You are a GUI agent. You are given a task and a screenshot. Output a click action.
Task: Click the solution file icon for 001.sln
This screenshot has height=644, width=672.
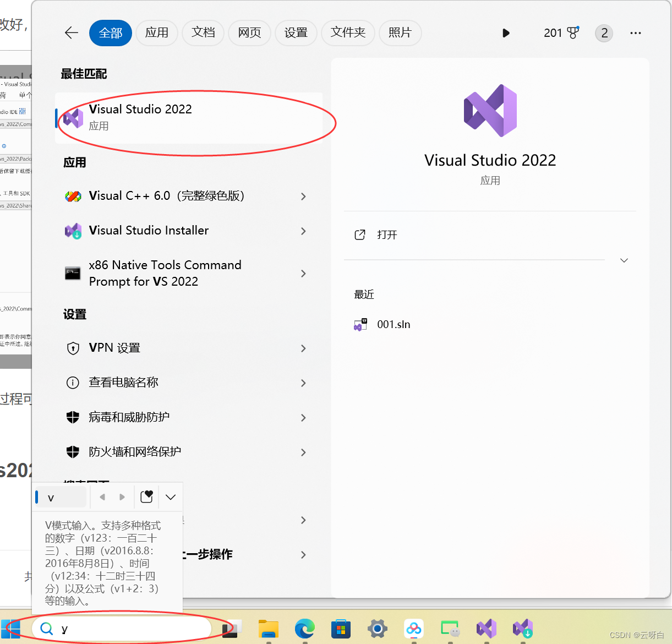click(x=360, y=325)
